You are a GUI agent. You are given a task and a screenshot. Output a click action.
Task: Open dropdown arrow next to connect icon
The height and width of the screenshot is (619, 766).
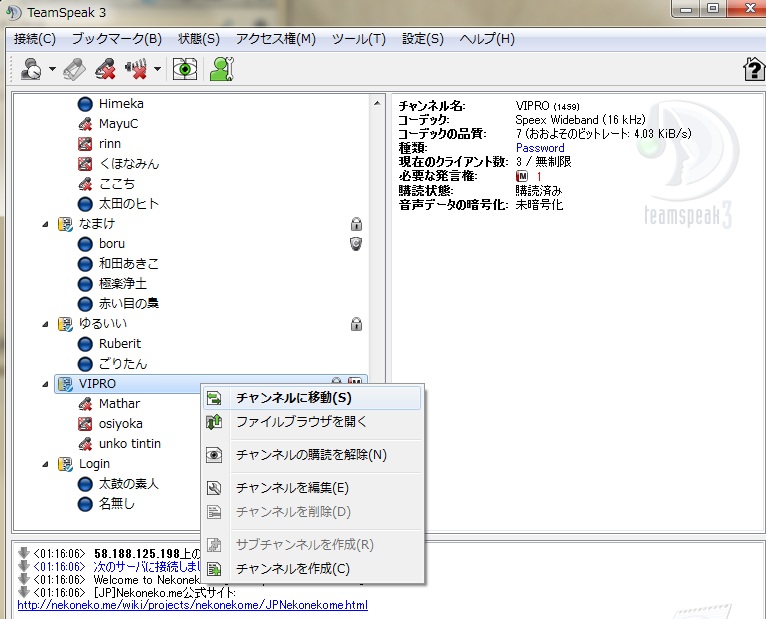click(52, 70)
